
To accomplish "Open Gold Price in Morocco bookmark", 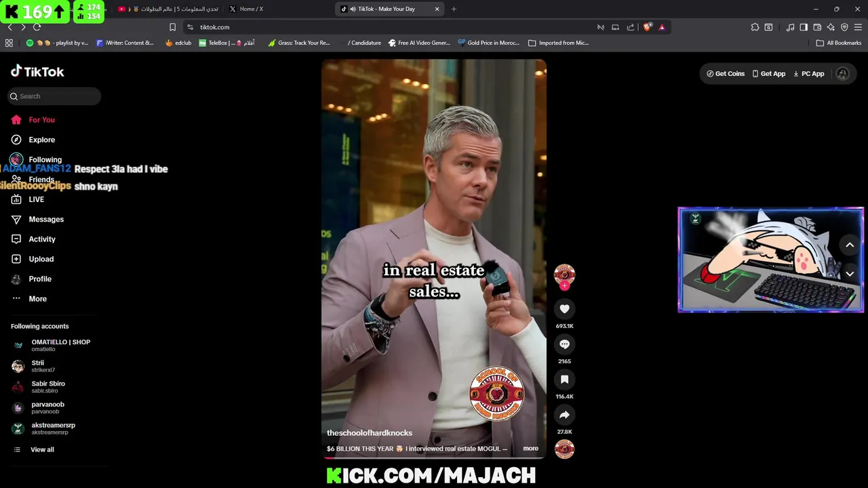I will (488, 43).
